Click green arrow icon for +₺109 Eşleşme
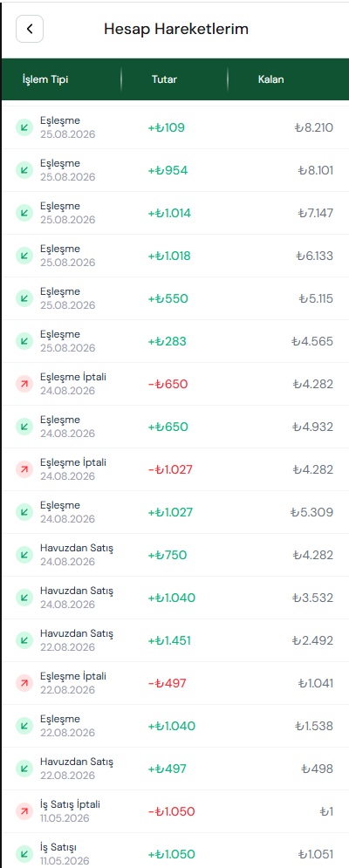Viewport: 349px width, 868px height. click(x=24, y=127)
